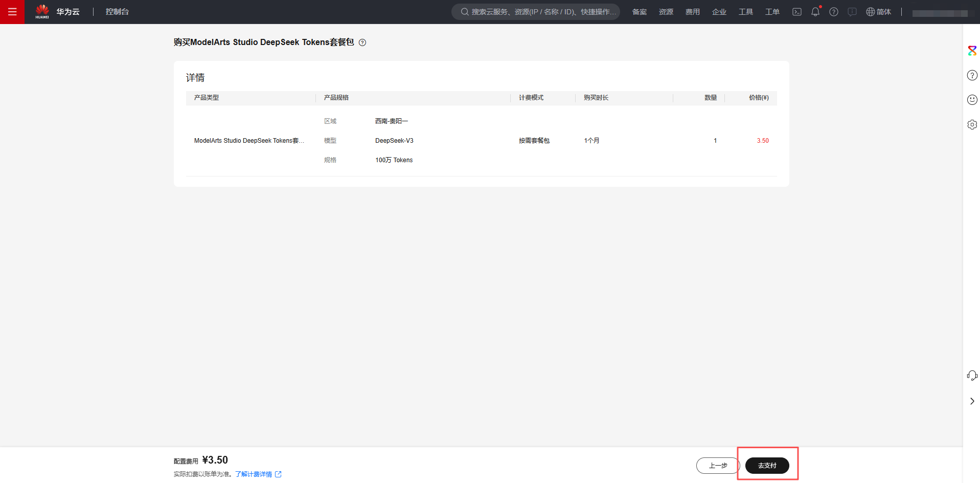Open the feedback speech bubble icon
This screenshot has width=980, height=483.
(x=852, y=12)
